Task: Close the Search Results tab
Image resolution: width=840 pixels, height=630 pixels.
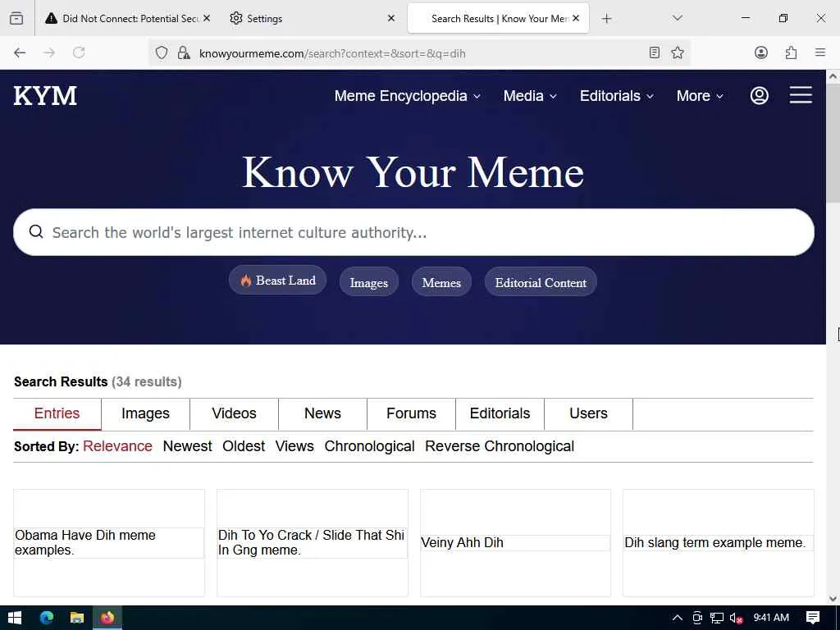Action: coord(576,18)
